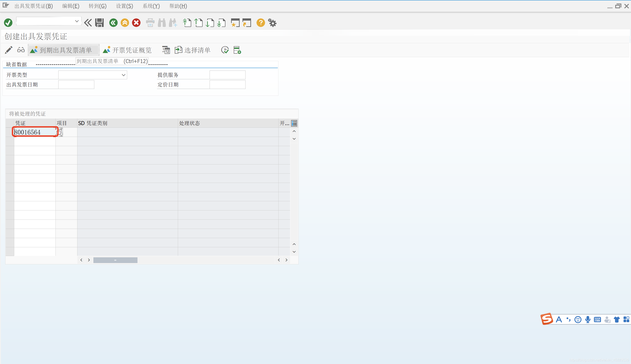Click the green checkmark Enter icon
The width and height of the screenshot is (631, 364).
pos(8,23)
